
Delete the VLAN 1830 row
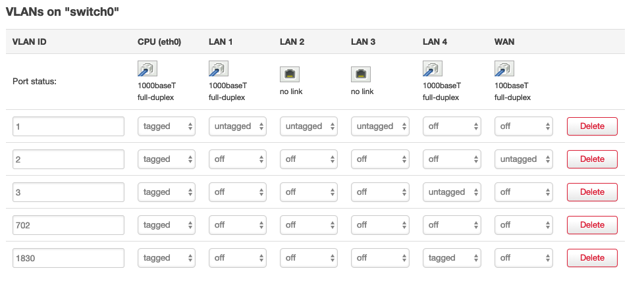point(592,258)
